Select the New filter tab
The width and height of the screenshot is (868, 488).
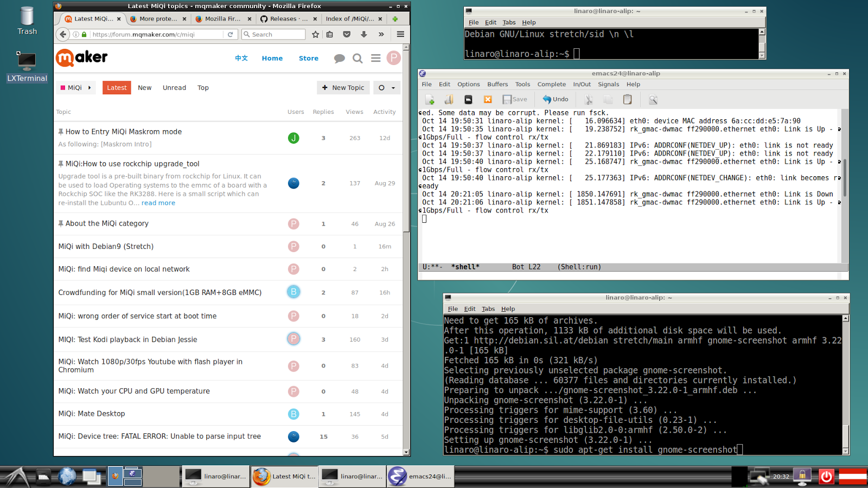coord(144,87)
